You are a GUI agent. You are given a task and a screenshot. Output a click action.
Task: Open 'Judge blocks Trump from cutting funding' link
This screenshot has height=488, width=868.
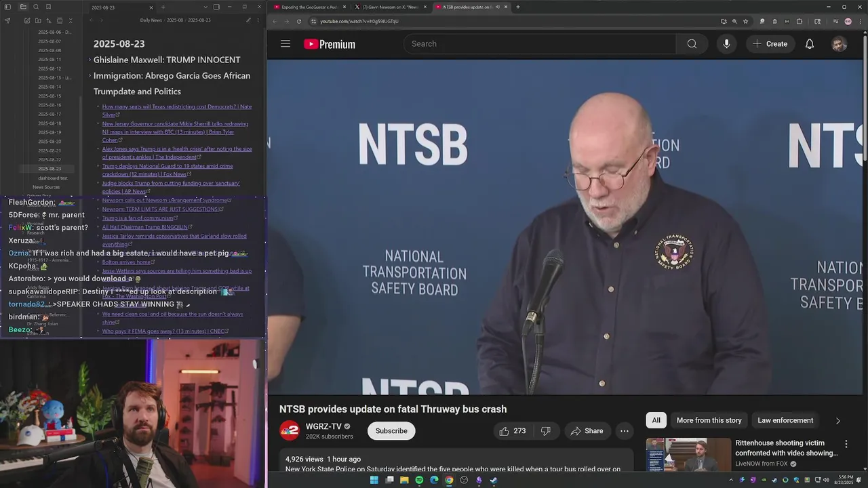171,187
